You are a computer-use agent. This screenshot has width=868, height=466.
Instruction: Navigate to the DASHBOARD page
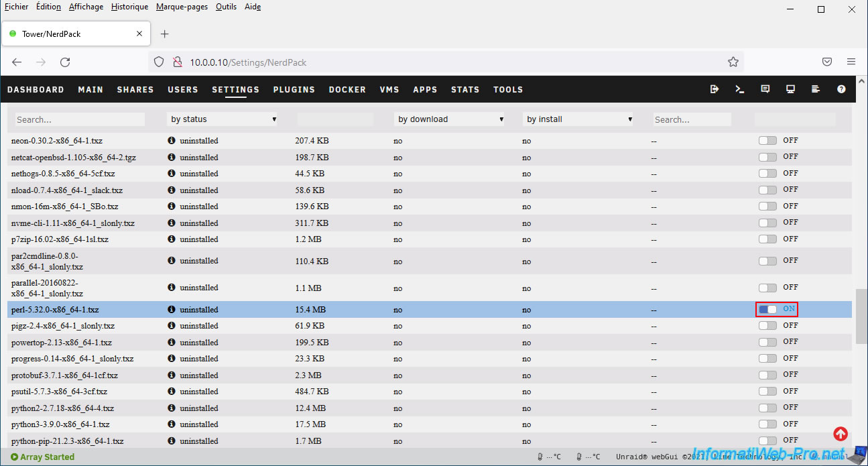36,90
